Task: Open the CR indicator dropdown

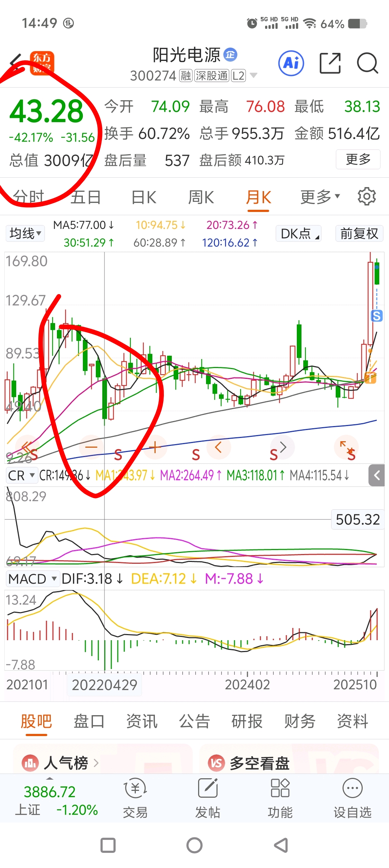Action: pos(22,475)
